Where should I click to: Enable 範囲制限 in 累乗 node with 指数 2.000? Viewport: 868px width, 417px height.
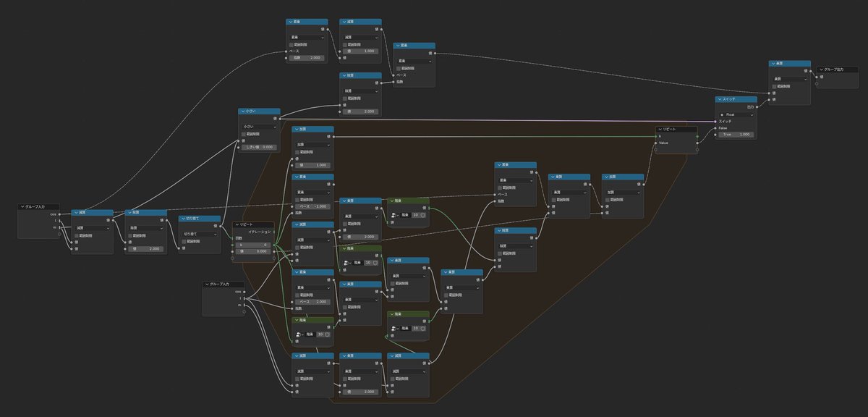pyautogui.click(x=292, y=44)
